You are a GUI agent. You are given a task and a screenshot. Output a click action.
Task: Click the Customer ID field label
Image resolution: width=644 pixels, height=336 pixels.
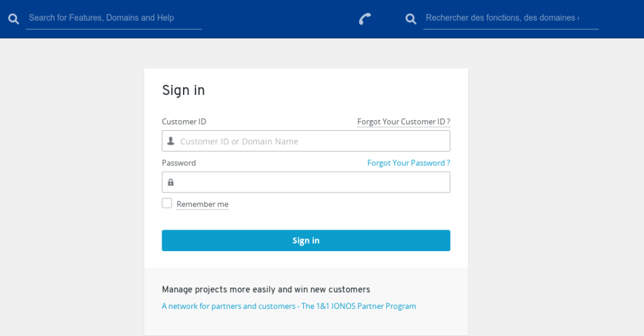184,121
